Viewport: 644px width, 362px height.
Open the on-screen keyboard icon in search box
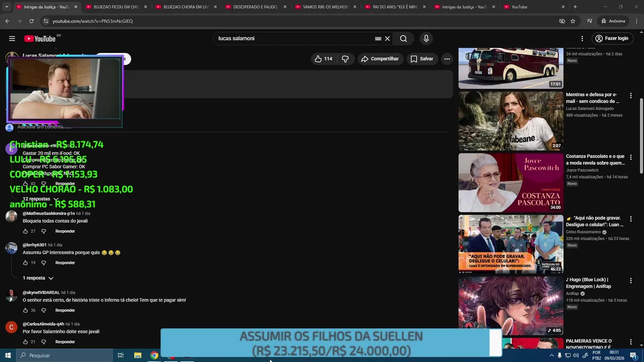[x=378, y=39]
